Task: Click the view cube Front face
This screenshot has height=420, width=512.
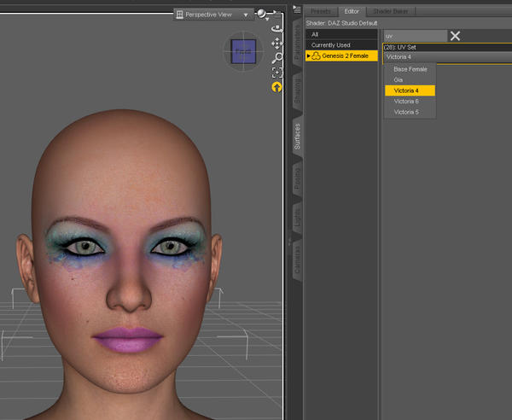Action: coord(243,51)
